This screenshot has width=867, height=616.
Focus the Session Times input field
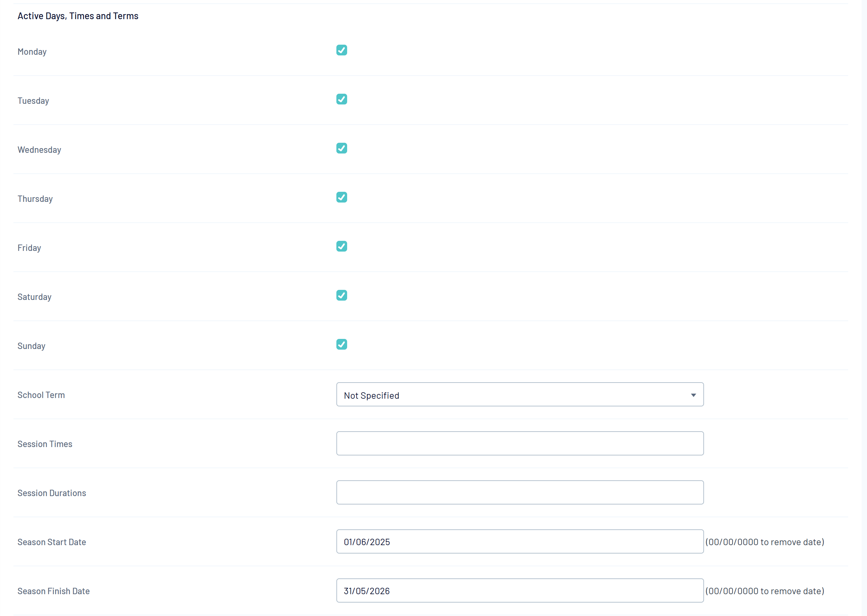[x=520, y=443]
